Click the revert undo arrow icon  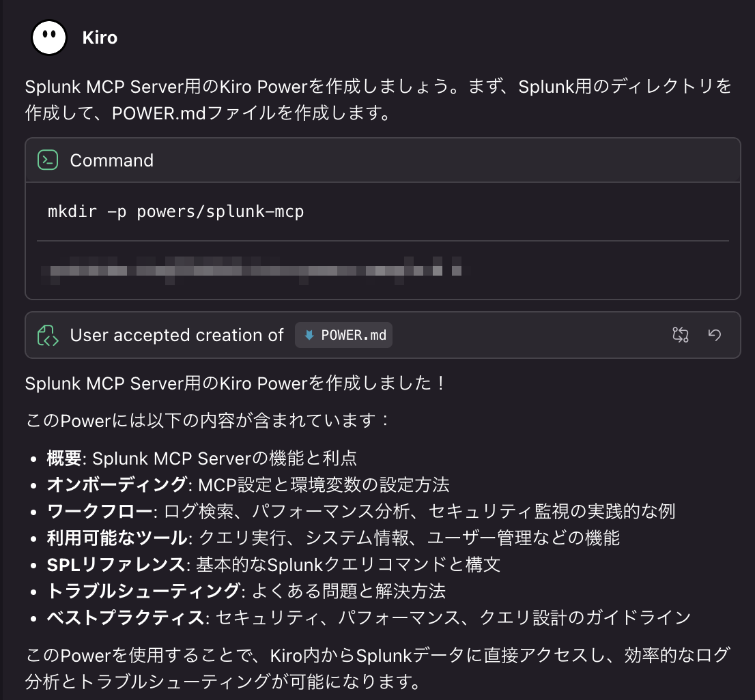coord(714,334)
